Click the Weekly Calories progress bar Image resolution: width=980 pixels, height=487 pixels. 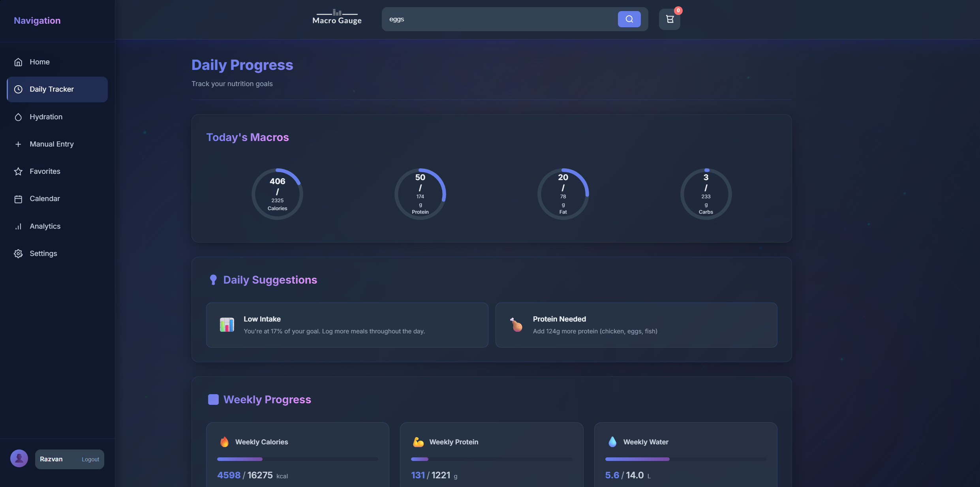(297, 459)
